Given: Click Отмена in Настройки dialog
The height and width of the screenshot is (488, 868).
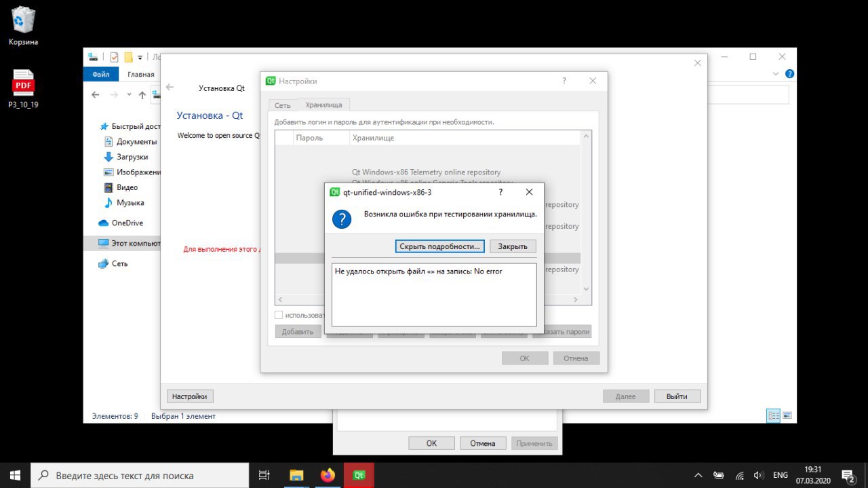Looking at the screenshot, I should pos(576,358).
